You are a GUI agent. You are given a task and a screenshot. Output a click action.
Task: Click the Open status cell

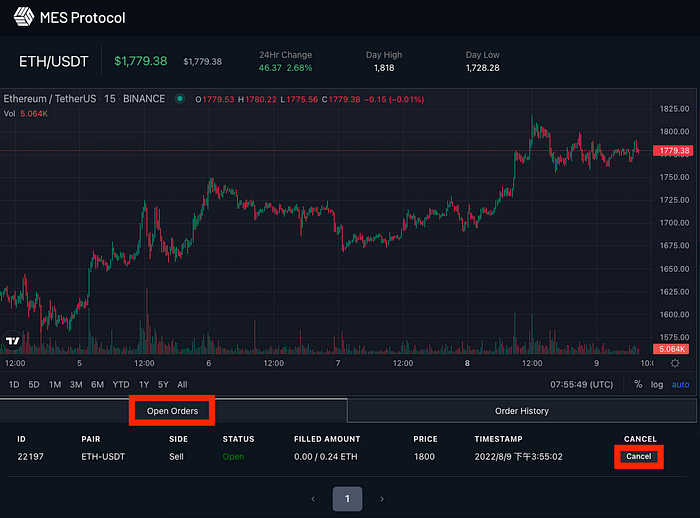click(233, 457)
